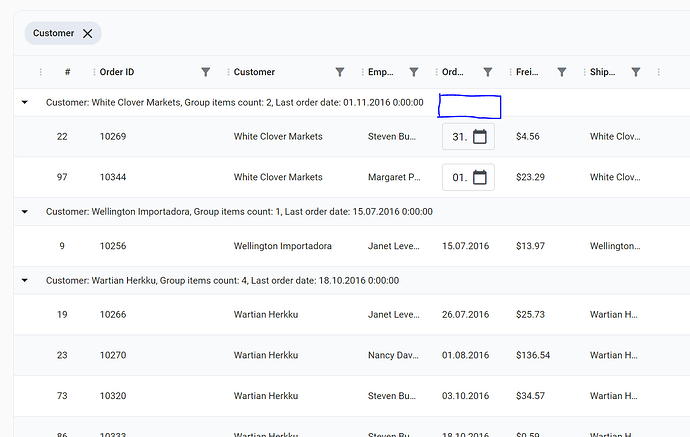Open calendar picker for order 10344
690x437 pixels.
(x=479, y=178)
